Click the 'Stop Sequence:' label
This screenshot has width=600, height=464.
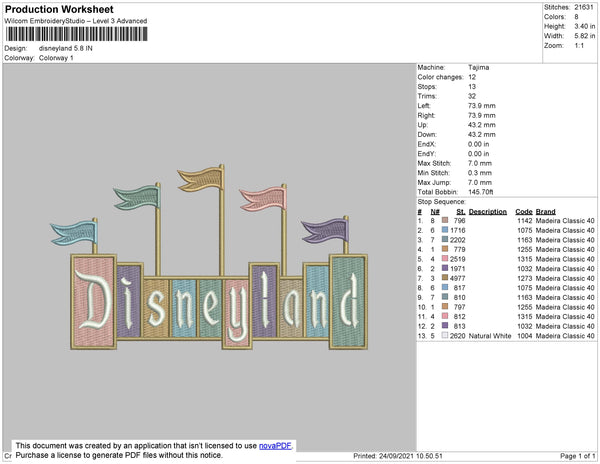pyautogui.click(x=442, y=202)
